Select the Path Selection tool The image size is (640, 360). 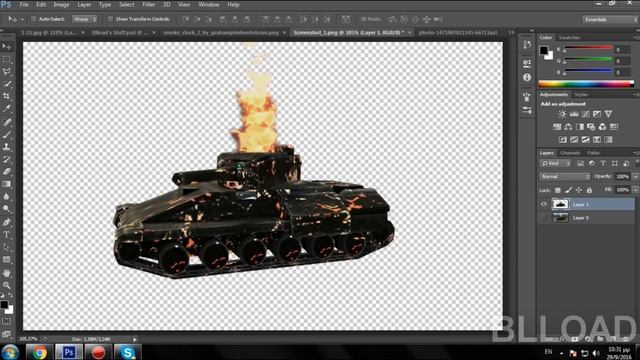point(7,247)
